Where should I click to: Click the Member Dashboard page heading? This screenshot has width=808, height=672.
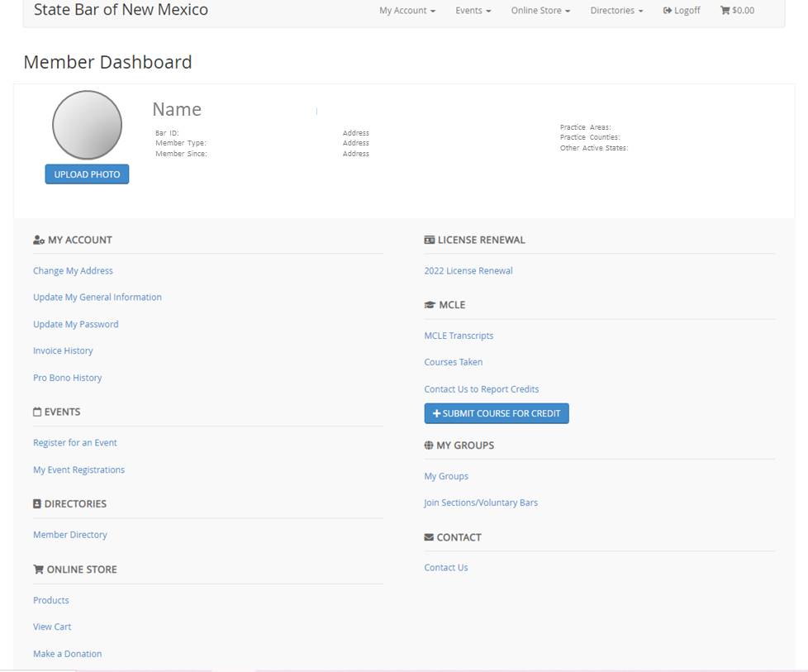[107, 62]
